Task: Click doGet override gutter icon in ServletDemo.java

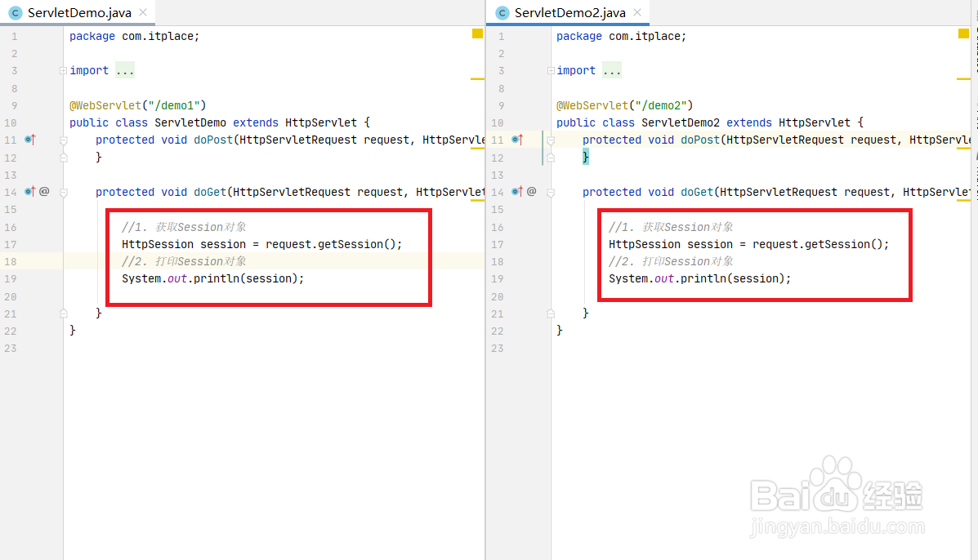Action: [x=30, y=192]
